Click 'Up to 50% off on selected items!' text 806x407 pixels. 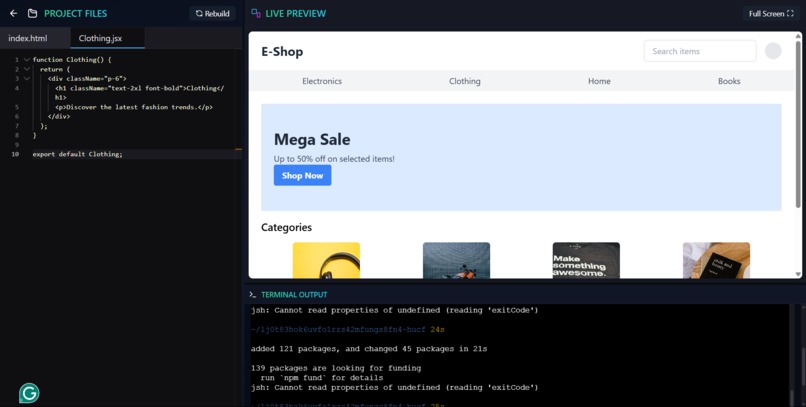(x=334, y=159)
